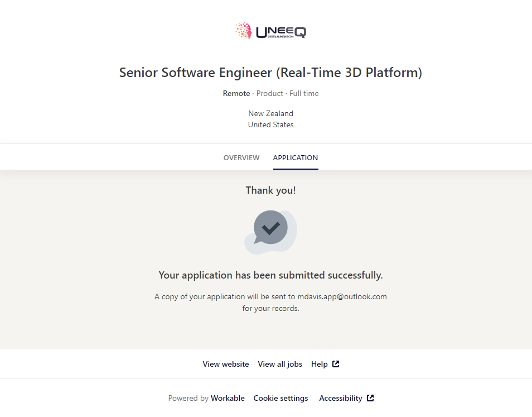
Task: Open the View all jobs link
Action: click(x=280, y=364)
